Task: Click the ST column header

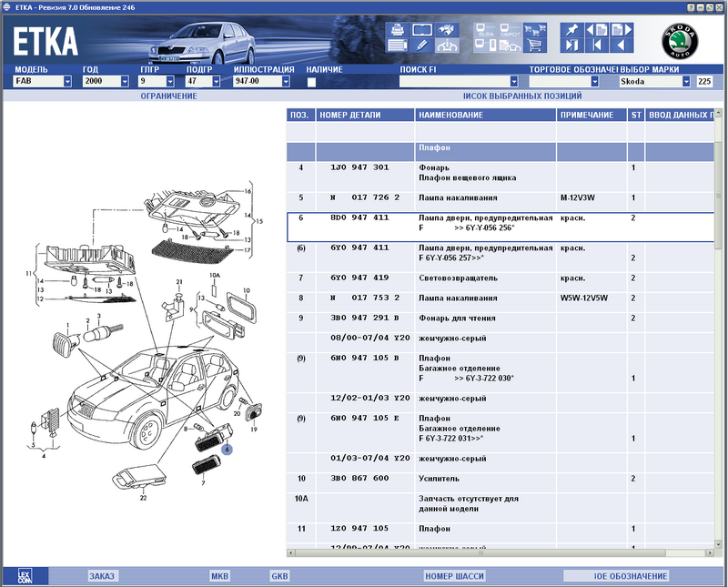Action: click(635, 116)
